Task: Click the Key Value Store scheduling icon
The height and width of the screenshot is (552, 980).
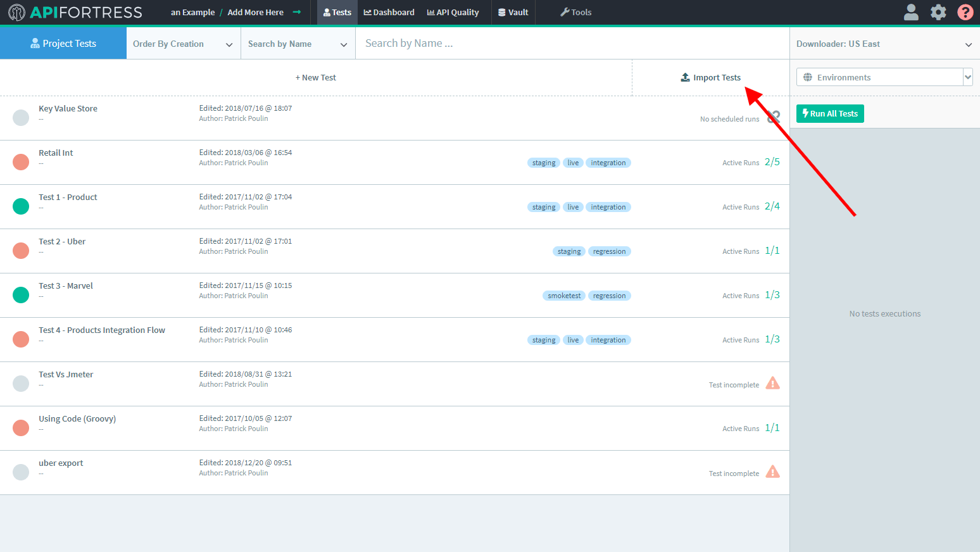Action: [x=773, y=117]
